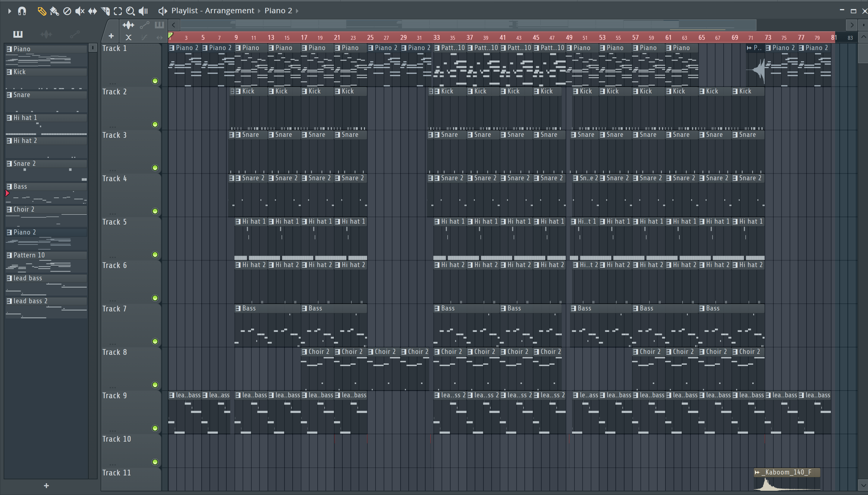Click the left arrow of the overview scrollbar

click(x=174, y=25)
